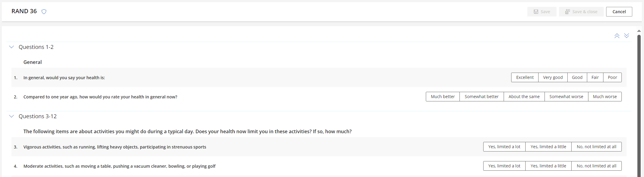
Task: Select Much worse for question 2
Action: click(605, 97)
